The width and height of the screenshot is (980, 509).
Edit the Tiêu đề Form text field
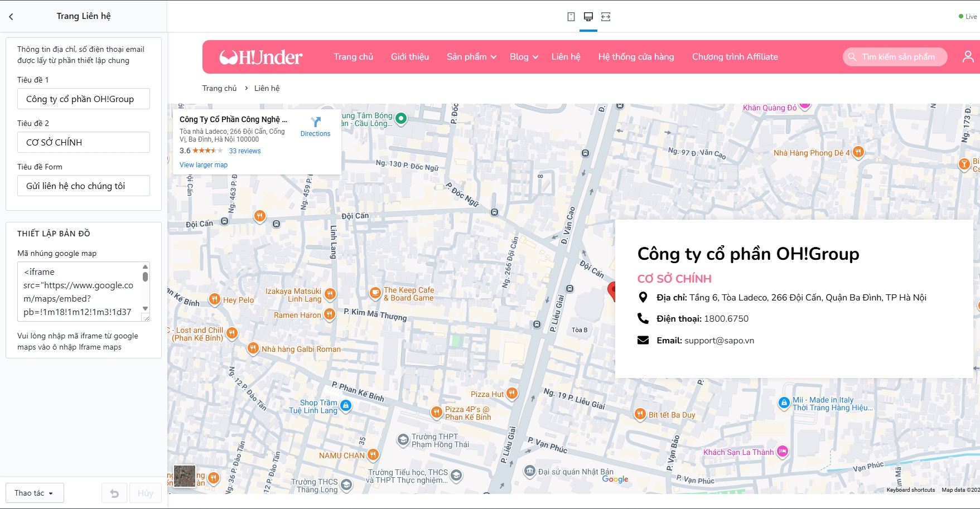point(84,186)
